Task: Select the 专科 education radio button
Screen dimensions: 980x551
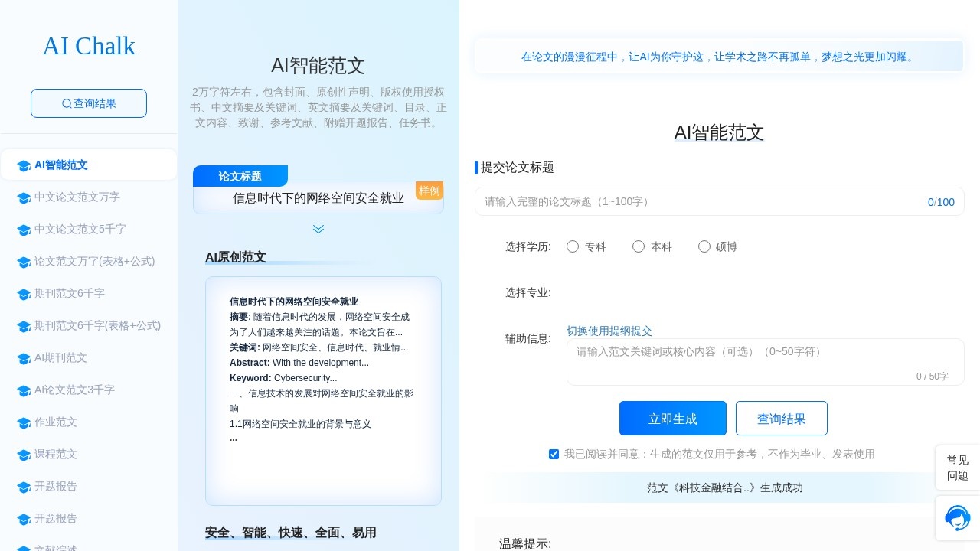Action: (x=573, y=246)
